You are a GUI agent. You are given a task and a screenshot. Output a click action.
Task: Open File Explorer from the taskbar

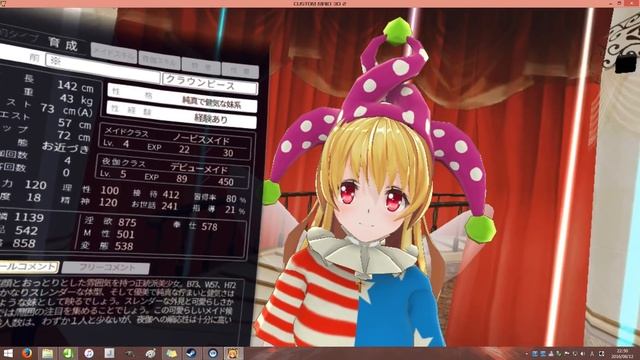(47, 353)
